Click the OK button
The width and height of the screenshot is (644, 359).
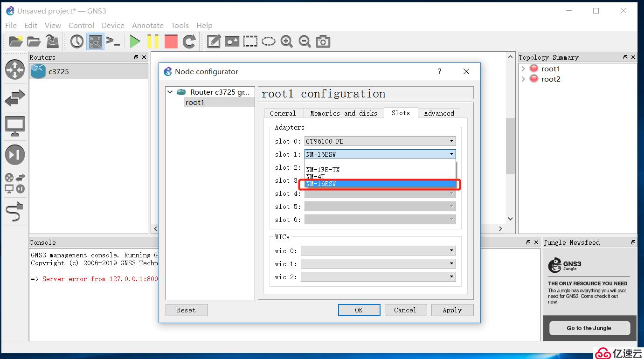(x=359, y=310)
